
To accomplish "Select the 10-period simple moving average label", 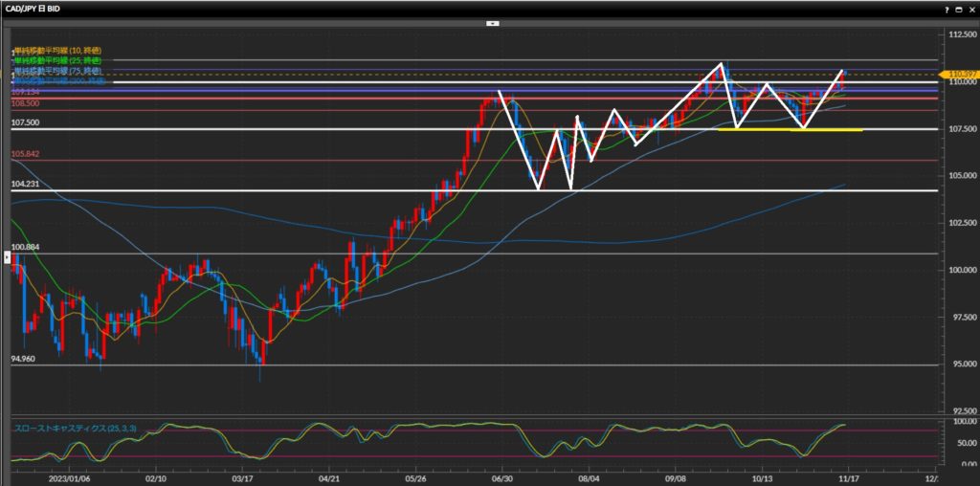I will click(56, 50).
